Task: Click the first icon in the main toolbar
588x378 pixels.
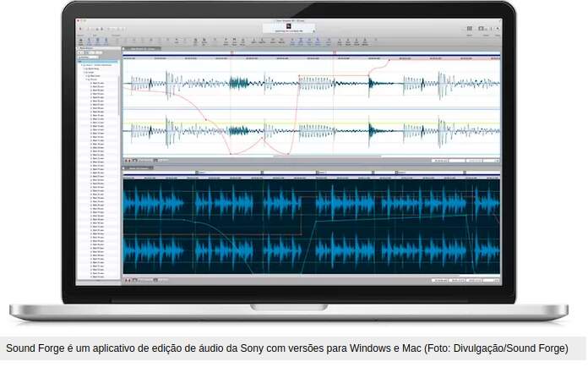Action: (x=81, y=40)
